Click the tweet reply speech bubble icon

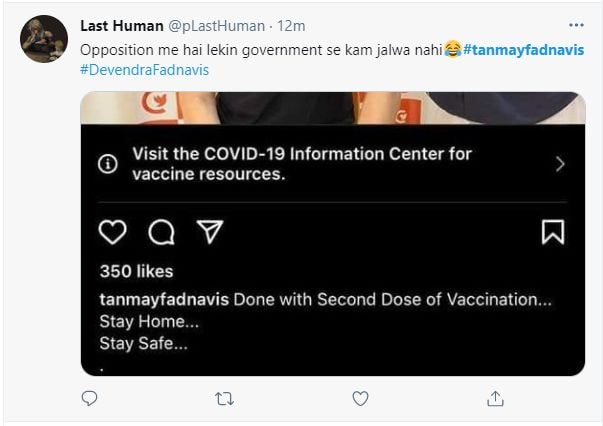(x=90, y=398)
